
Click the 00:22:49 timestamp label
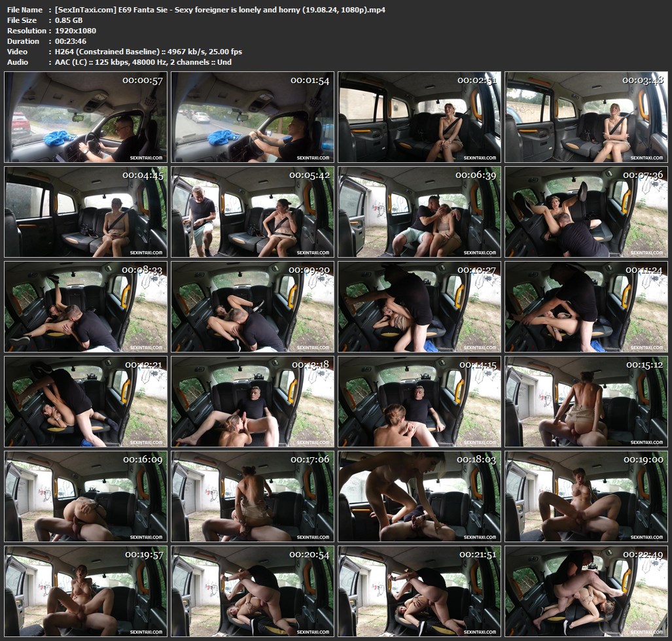(644, 555)
